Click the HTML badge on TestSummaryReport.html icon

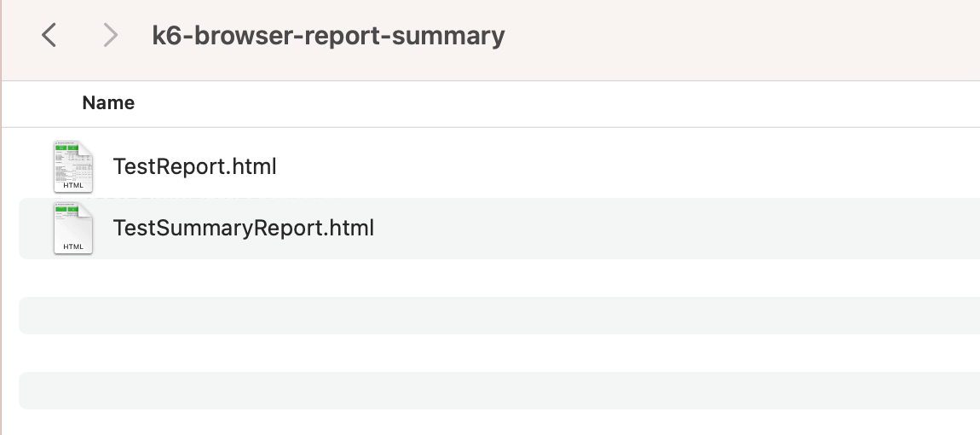(73, 246)
